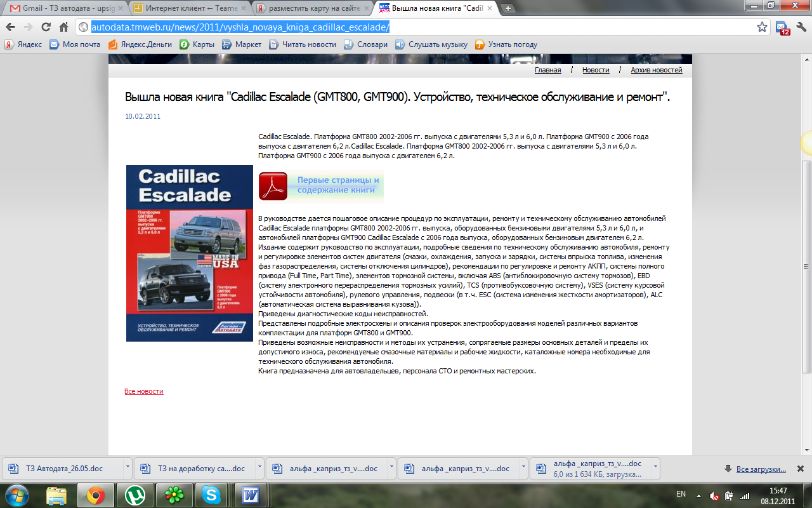The height and width of the screenshot is (508, 812).
Task: Open the Словари bookmark
Action: coord(365,44)
